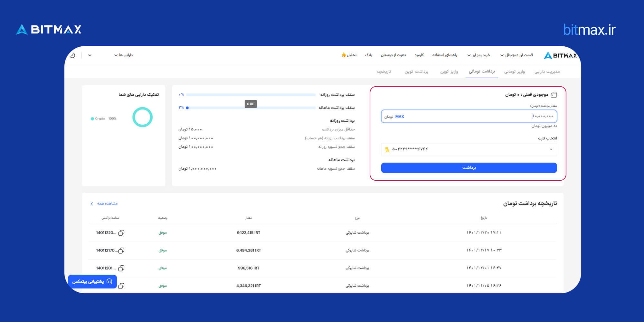Screen dimensions: 644x322
Task: Click the bank logo icon in card selector
Action: click(x=387, y=149)
